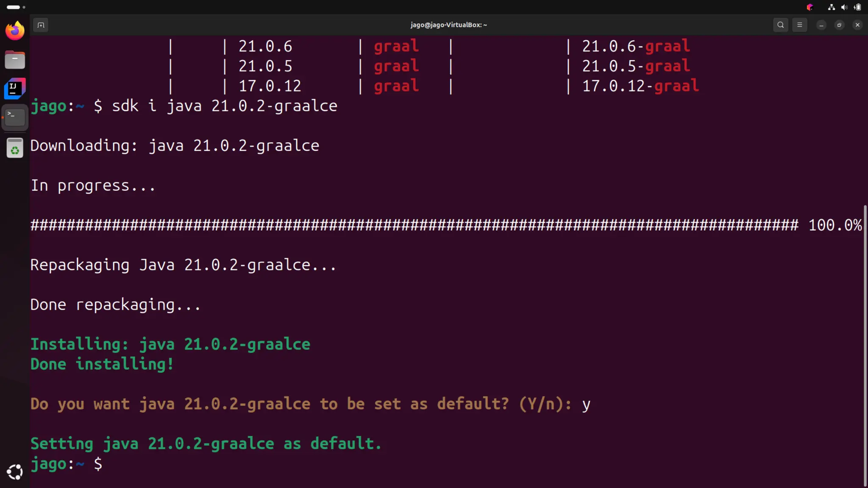The width and height of the screenshot is (868, 488).
Task: Select the second workspace dot
Action: [24, 7]
